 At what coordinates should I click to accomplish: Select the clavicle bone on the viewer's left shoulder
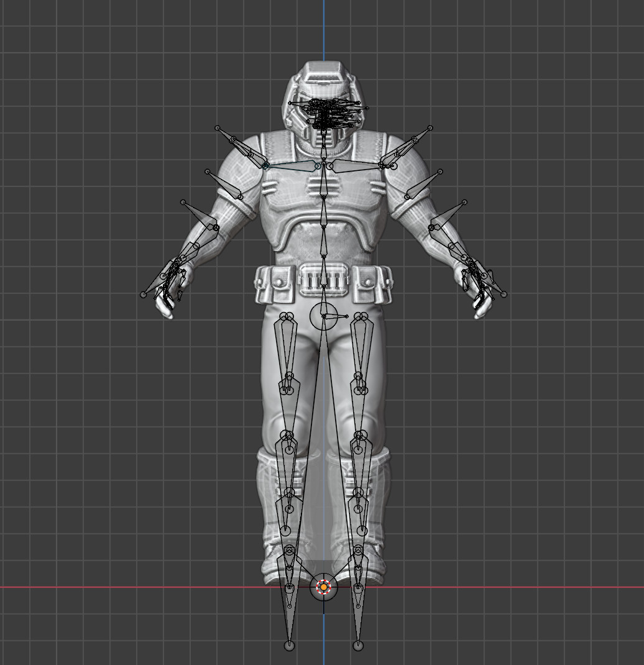tap(292, 166)
